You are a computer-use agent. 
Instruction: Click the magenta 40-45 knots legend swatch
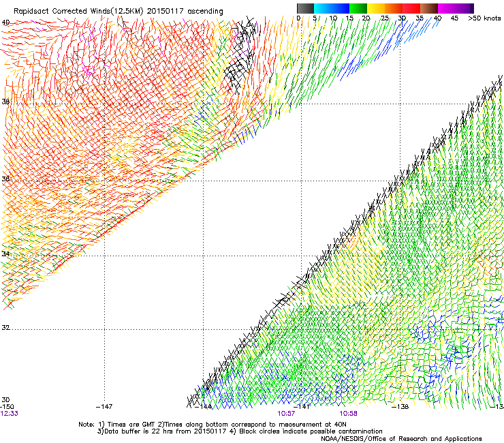point(447,8)
